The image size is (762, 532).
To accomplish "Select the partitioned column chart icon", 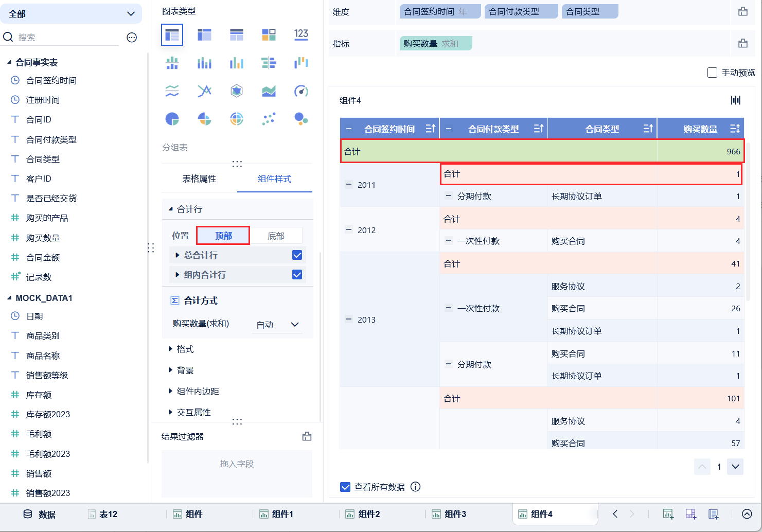I will [x=172, y=63].
